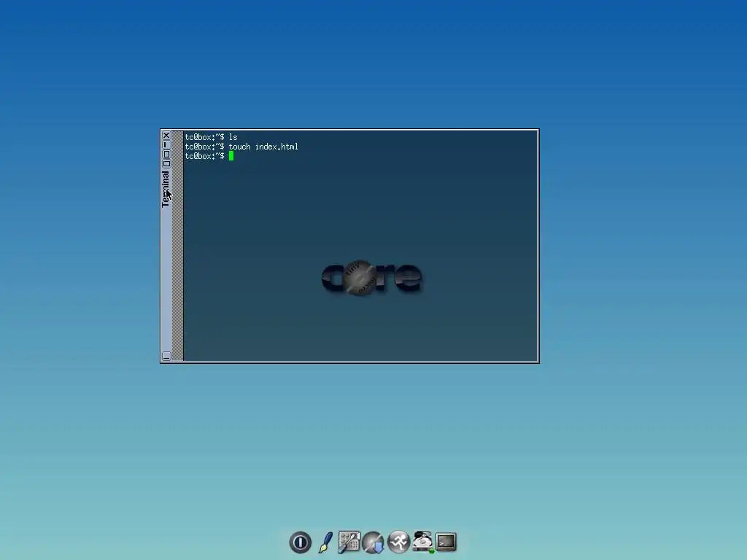Maximize Terminal width with the wide-box button
This screenshot has height=560, width=747.
[x=166, y=164]
